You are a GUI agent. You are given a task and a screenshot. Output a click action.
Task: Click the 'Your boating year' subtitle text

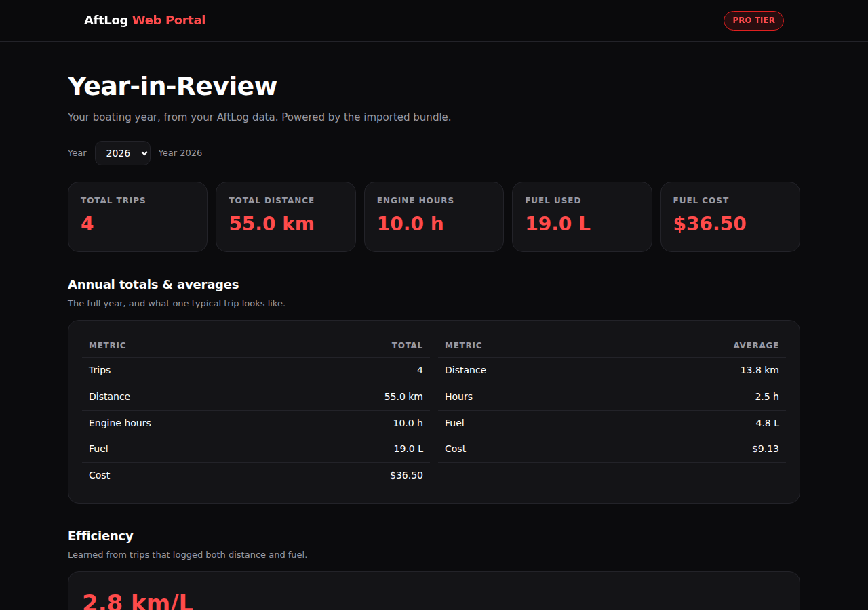tap(259, 117)
